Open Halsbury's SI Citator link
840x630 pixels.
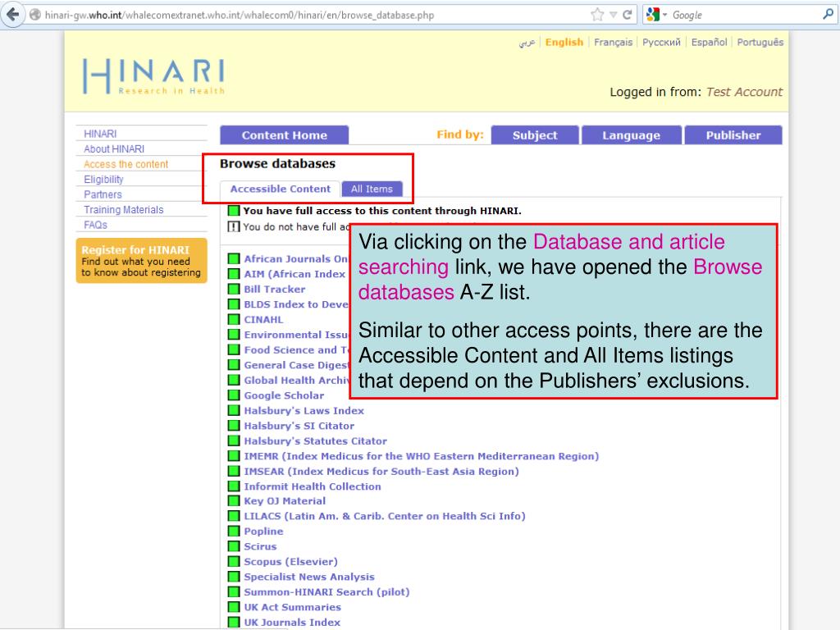click(x=299, y=426)
